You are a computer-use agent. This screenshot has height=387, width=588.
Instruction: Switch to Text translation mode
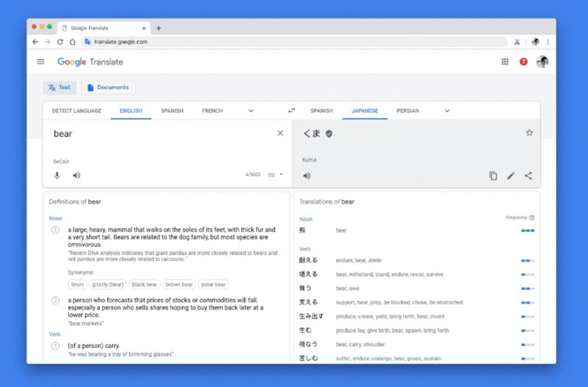pos(60,88)
